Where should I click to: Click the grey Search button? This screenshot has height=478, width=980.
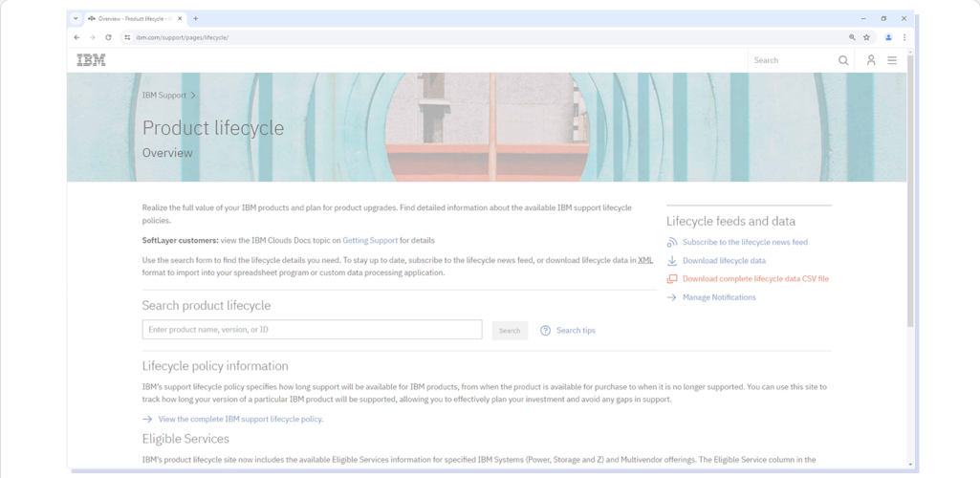[510, 331]
